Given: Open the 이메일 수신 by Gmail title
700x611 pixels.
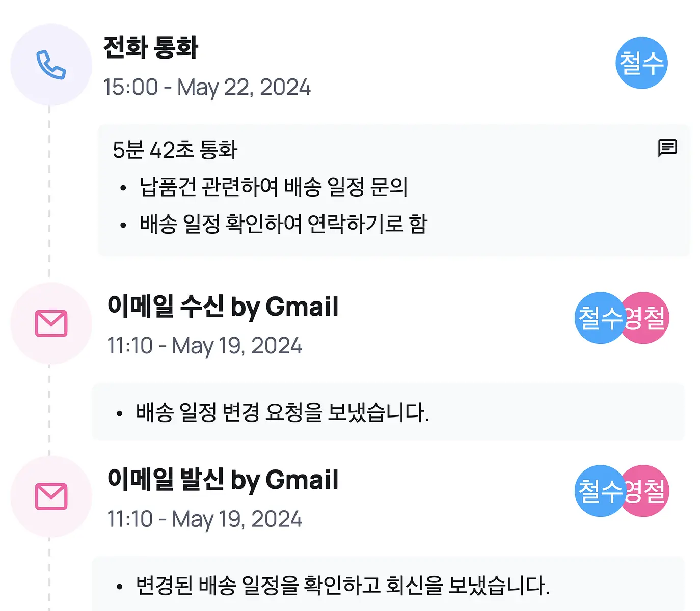Looking at the screenshot, I should point(223,307).
